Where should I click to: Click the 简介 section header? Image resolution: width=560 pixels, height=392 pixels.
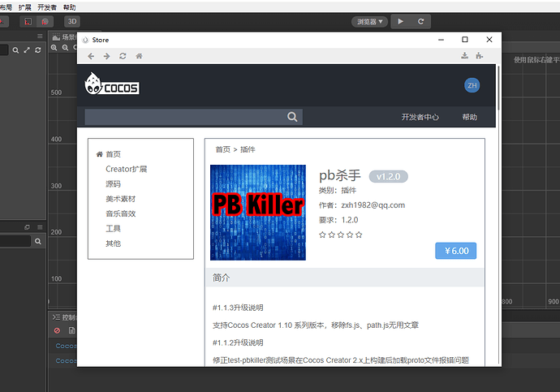pyautogui.click(x=345, y=278)
